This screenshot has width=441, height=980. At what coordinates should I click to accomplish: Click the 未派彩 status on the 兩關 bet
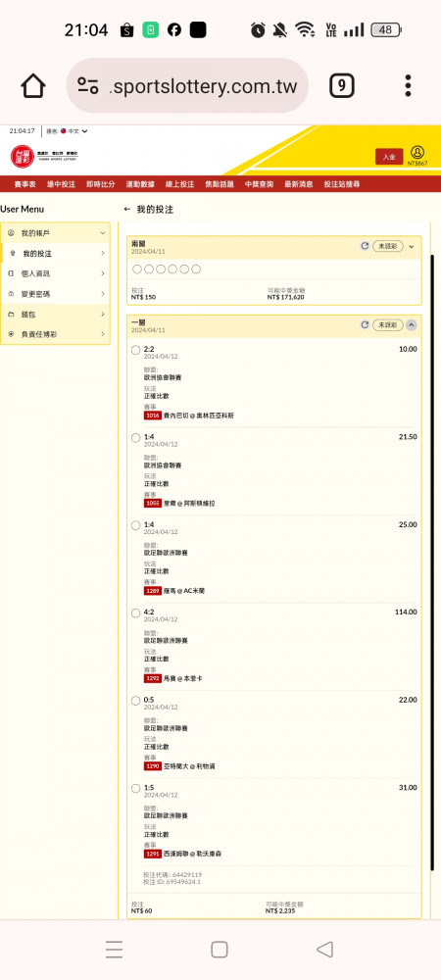click(x=388, y=246)
